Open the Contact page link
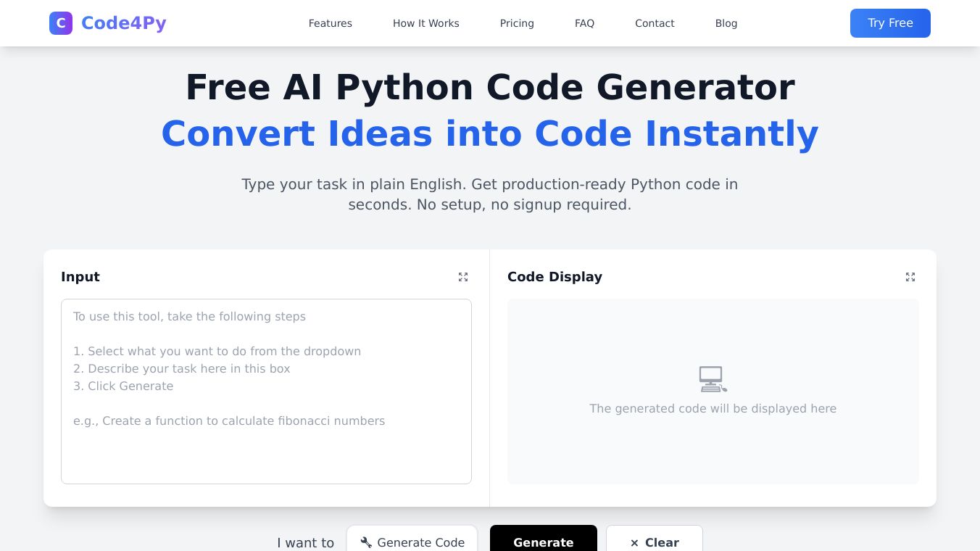980x551 pixels. click(655, 23)
